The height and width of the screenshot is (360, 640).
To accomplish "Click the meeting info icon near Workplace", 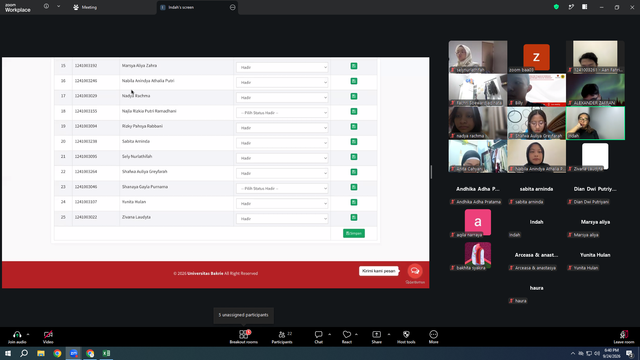I will tap(46, 7).
